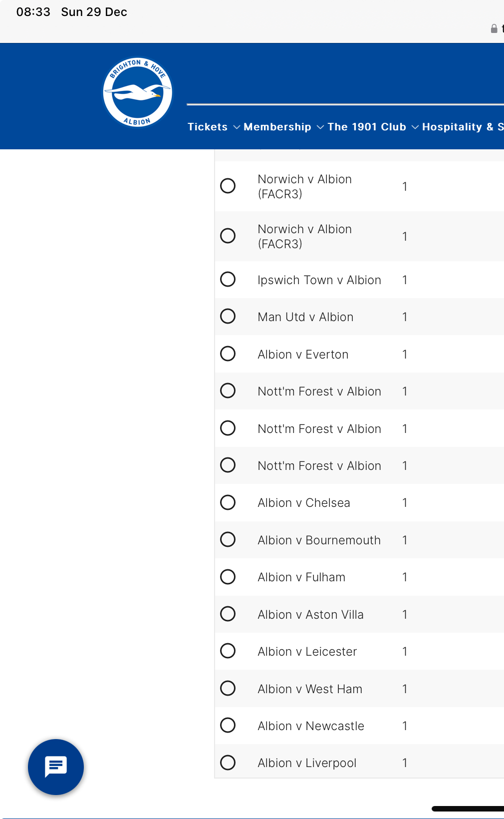Choose the Albion v Chelsea radio option
Viewport: 504px width, 819px height.
(228, 502)
